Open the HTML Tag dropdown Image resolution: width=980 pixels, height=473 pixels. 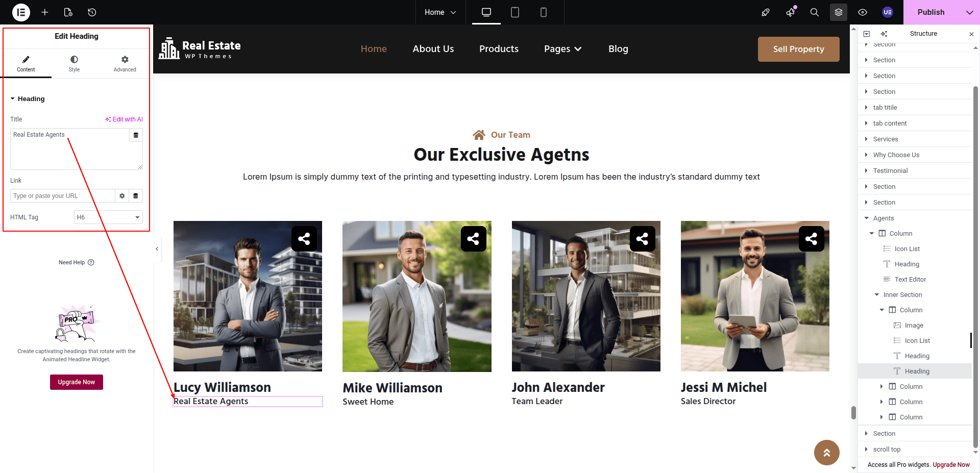(x=108, y=217)
